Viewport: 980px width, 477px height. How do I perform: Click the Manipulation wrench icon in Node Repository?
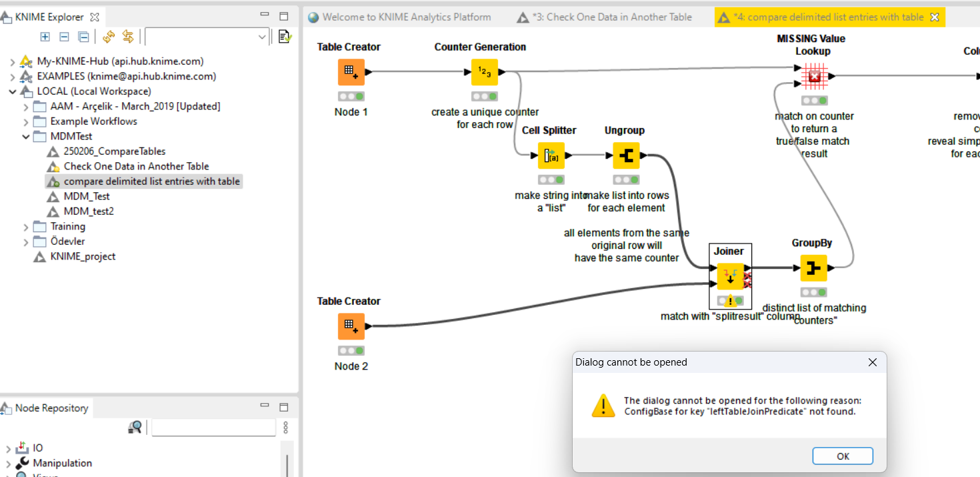pyautogui.click(x=22, y=463)
